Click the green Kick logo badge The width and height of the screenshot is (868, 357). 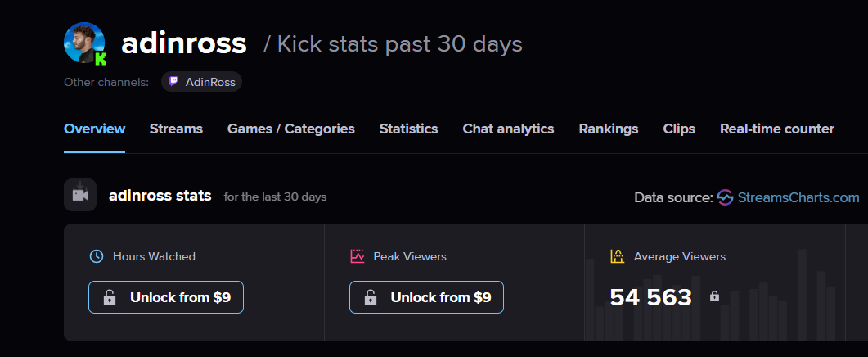[101, 58]
